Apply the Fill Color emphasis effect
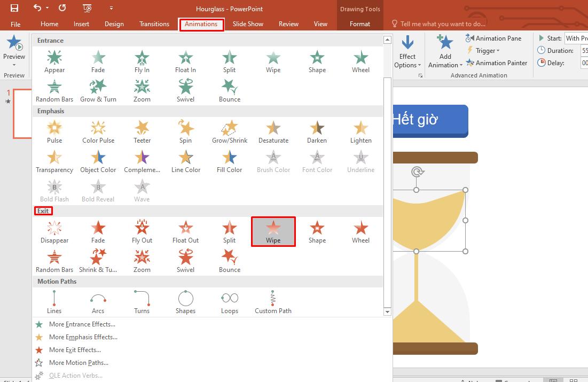The image size is (588, 382). pos(230,161)
